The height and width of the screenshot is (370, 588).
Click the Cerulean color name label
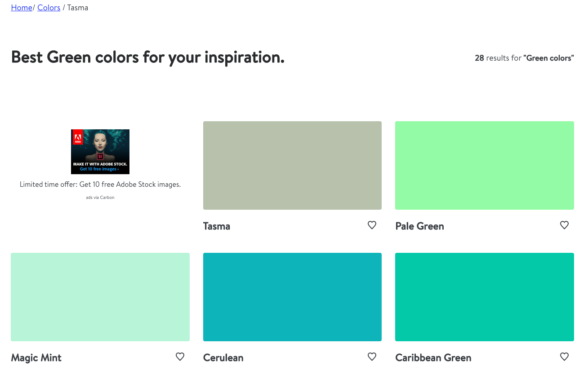coord(223,358)
